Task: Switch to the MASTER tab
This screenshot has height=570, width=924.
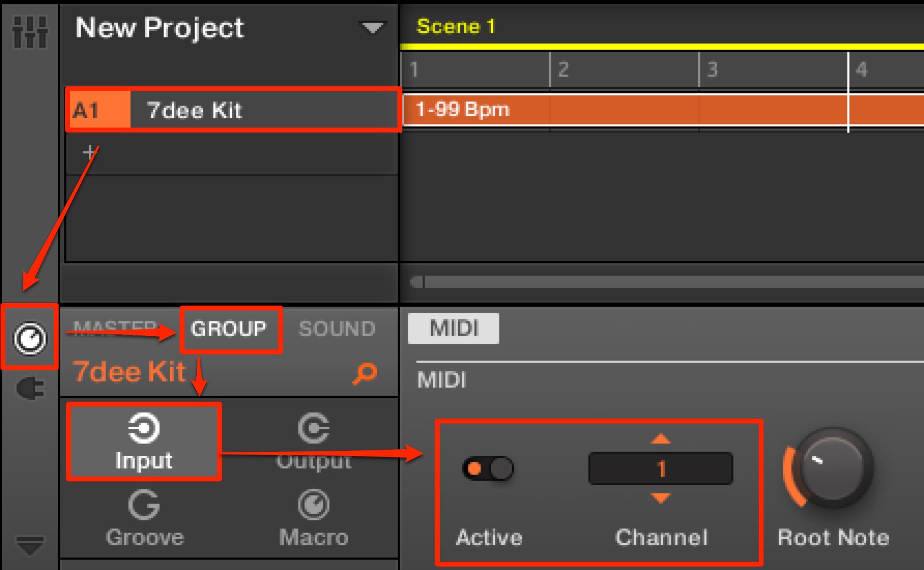Action: coord(115,329)
